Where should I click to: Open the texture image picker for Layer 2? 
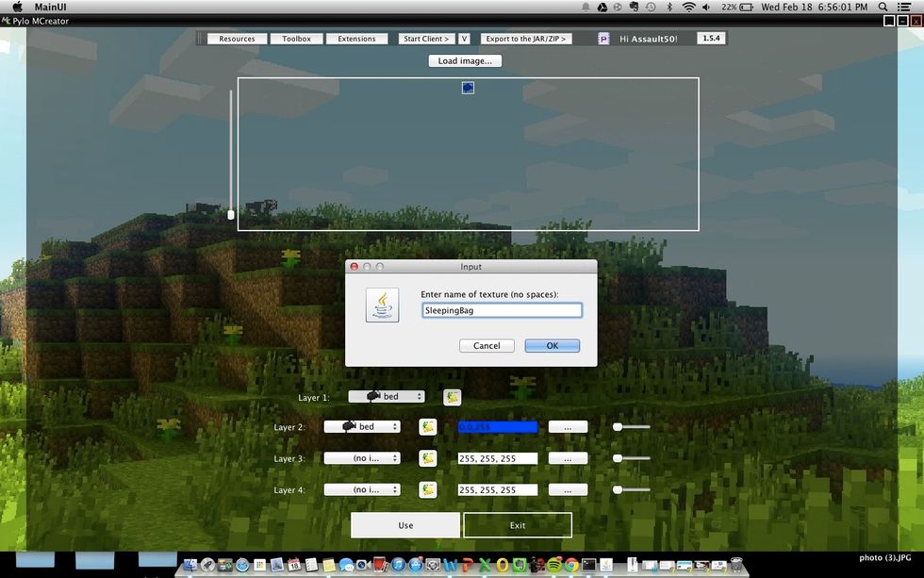pyautogui.click(x=428, y=426)
